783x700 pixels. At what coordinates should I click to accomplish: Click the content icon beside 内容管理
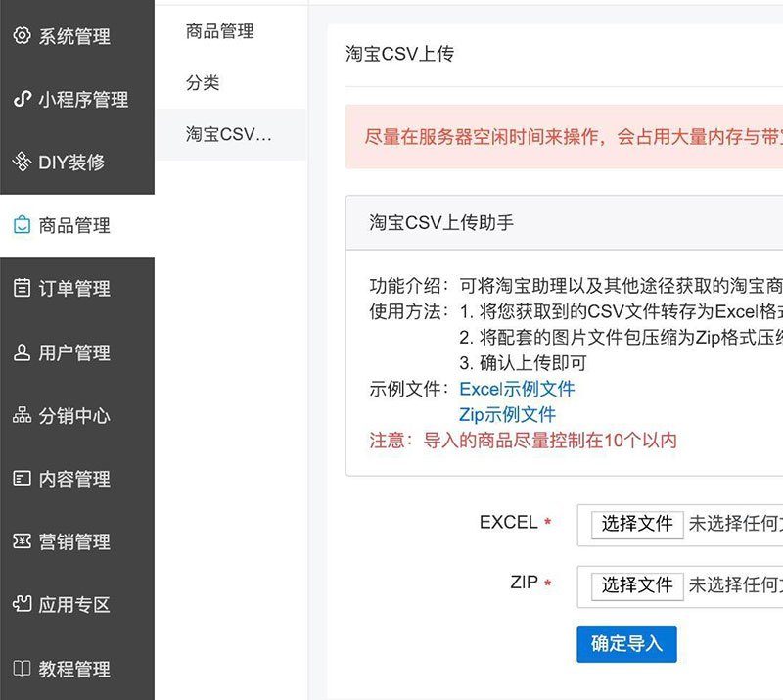pos(22,479)
